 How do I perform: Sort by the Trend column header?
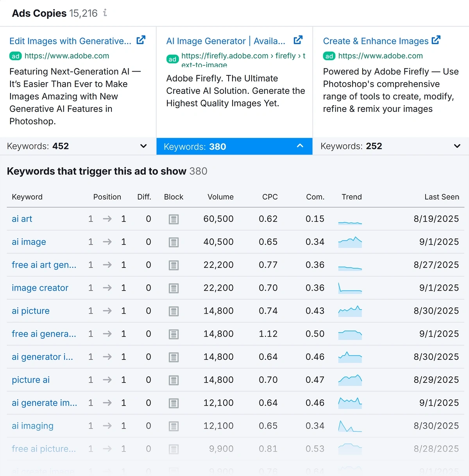(352, 197)
